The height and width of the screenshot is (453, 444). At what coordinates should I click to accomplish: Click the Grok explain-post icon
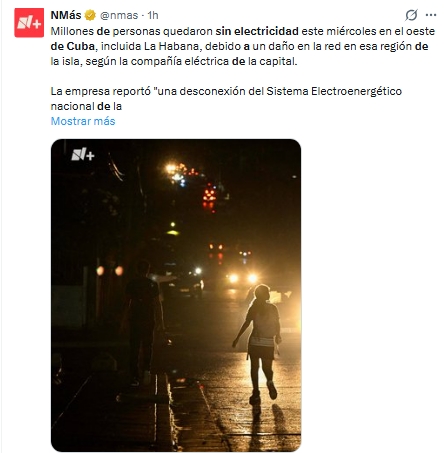411,15
